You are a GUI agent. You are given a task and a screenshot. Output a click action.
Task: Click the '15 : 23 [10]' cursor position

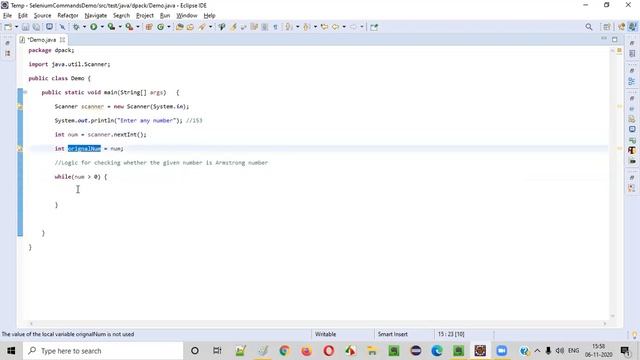pyautogui.click(x=451, y=334)
